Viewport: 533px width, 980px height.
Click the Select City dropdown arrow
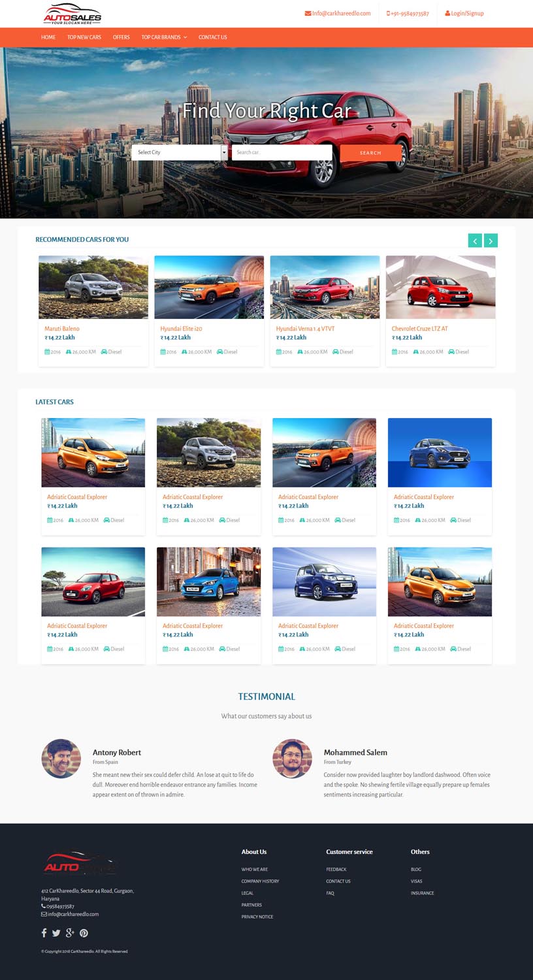point(224,152)
